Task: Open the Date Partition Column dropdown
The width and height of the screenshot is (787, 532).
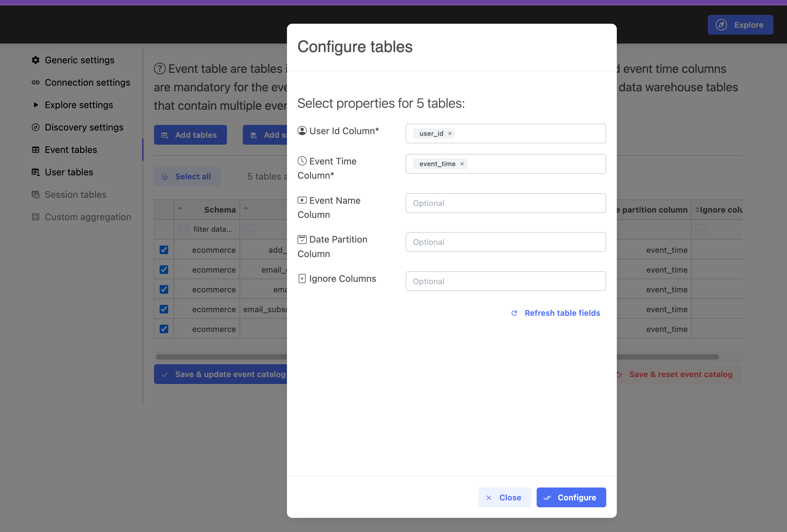Action: (506, 242)
